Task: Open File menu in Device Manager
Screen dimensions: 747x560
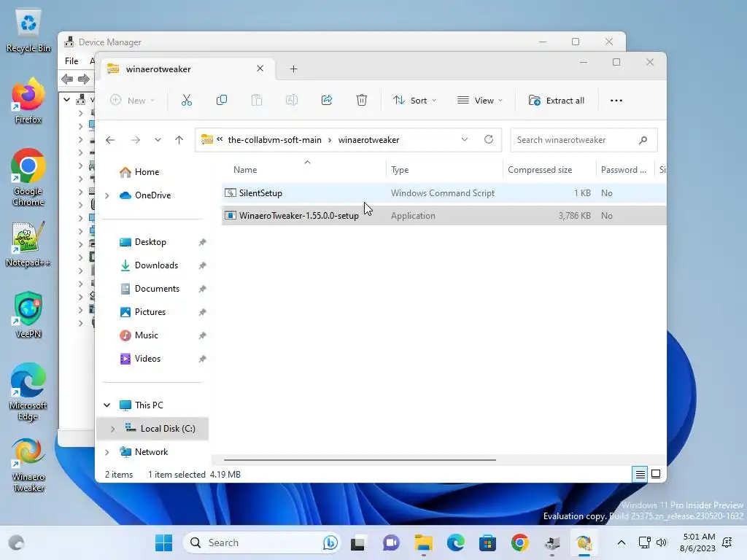Action: coord(71,61)
